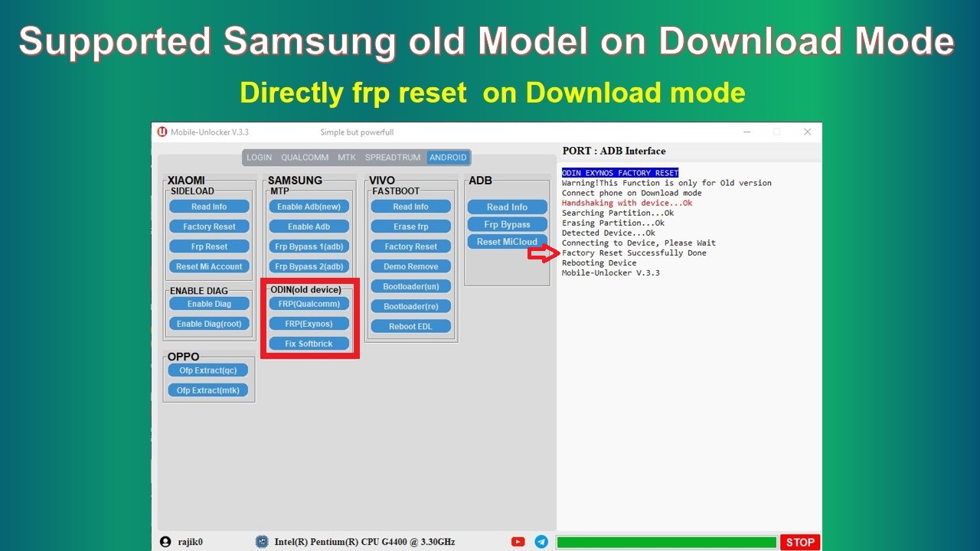Image resolution: width=980 pixels, height=551 pixels.
Task: Click ADB Frp Bypass button
Action: pos(508,224)
